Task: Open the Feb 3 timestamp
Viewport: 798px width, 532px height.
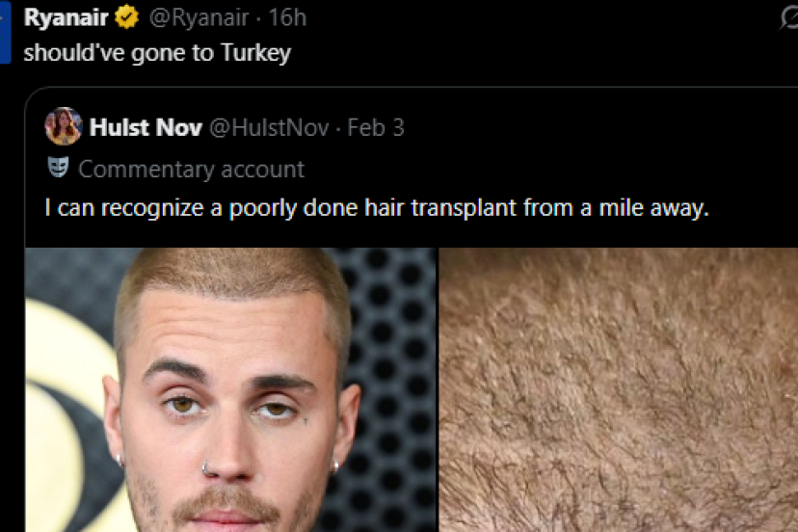Action: [x=376, y=127]
